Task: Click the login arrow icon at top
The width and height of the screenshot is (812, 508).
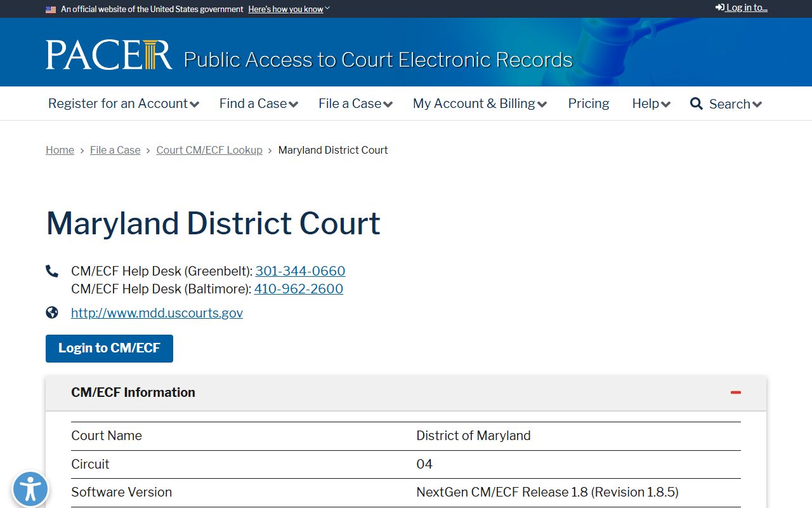Action: pos(720,8)
